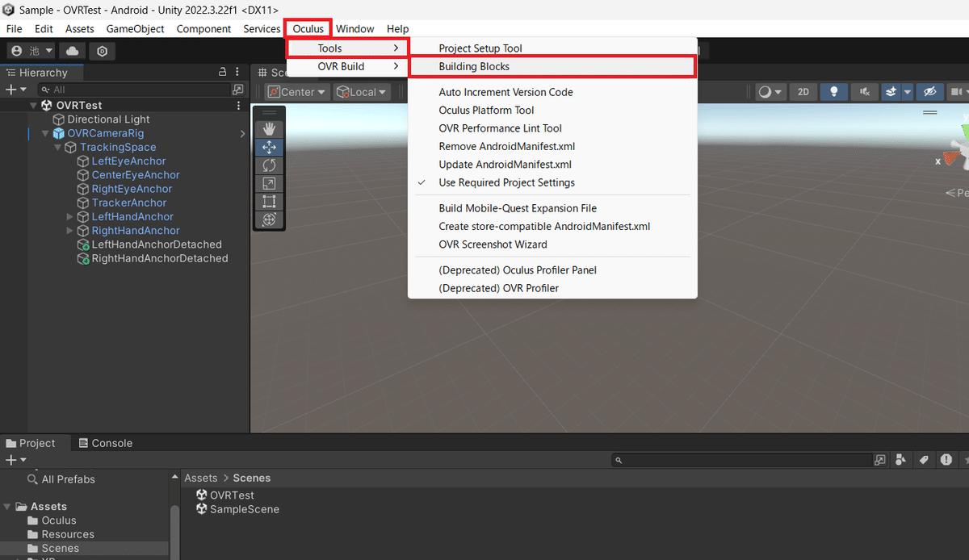This screenshot has height=560, width=969.
Task: Open scene effects dropdown arrow
Action: pyautogui.click(x=908, y=92)
